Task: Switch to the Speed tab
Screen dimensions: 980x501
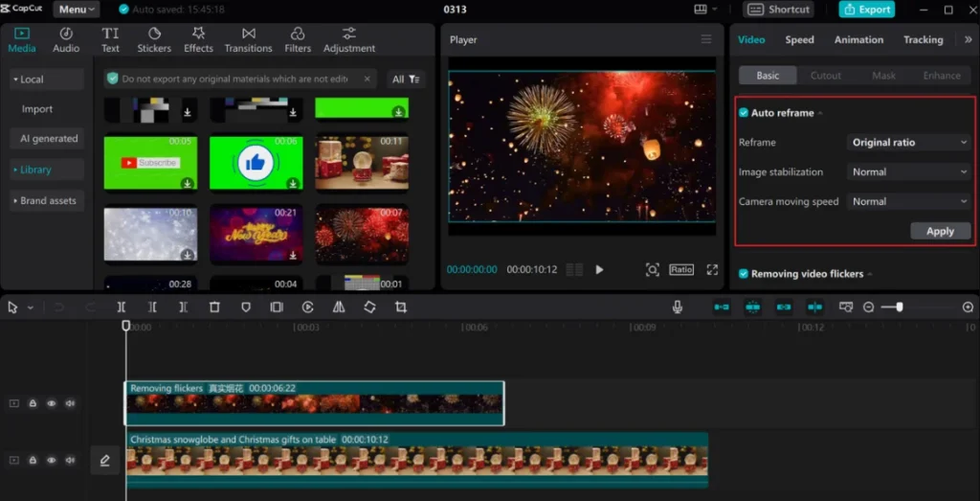Action: pos(799,39)
